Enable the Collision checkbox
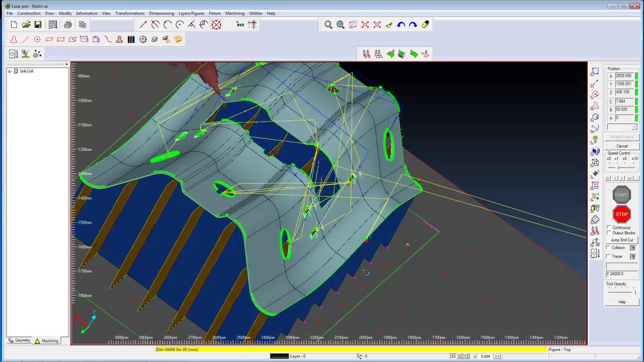The width and height of the screenshot is (644, 362). coord(609,248)
